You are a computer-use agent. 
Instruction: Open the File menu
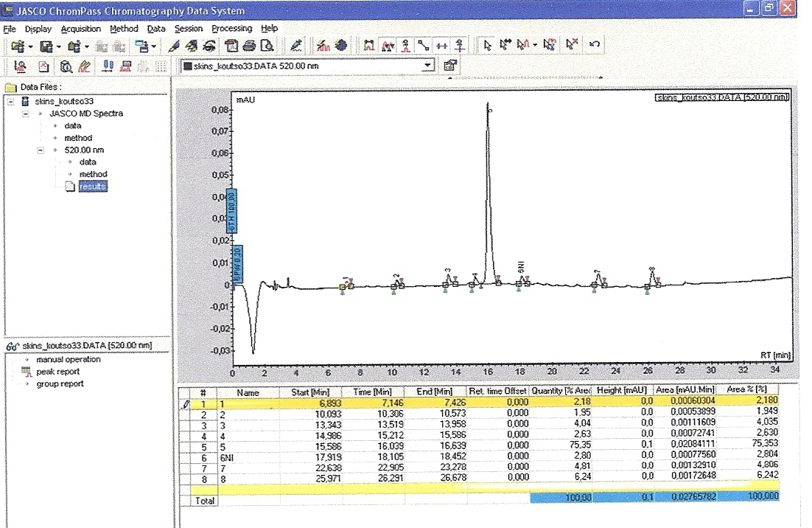(10, 29)
